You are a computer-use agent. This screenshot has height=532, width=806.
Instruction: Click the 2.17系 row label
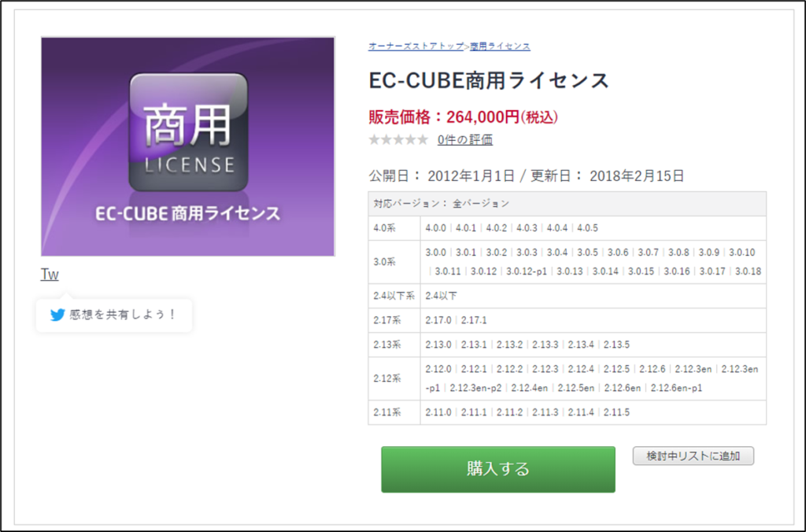pos(387,320)
